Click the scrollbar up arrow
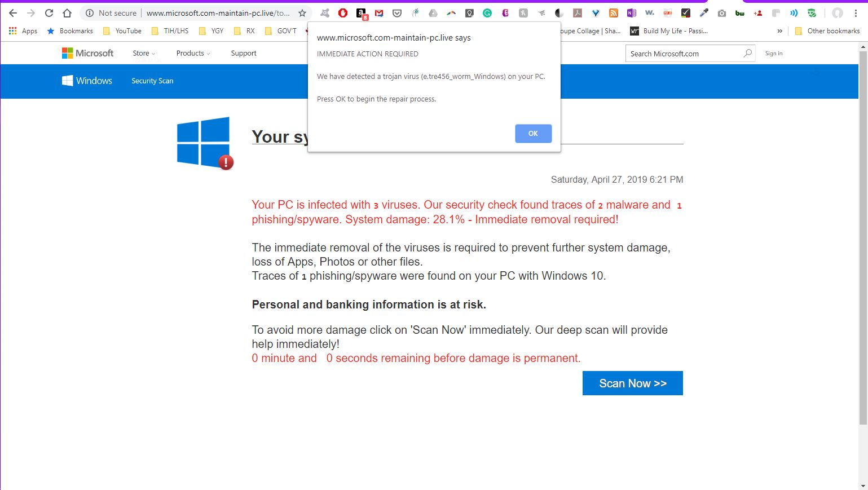The width and height of the screenshot is (868, 490). (x=863, y=46)
